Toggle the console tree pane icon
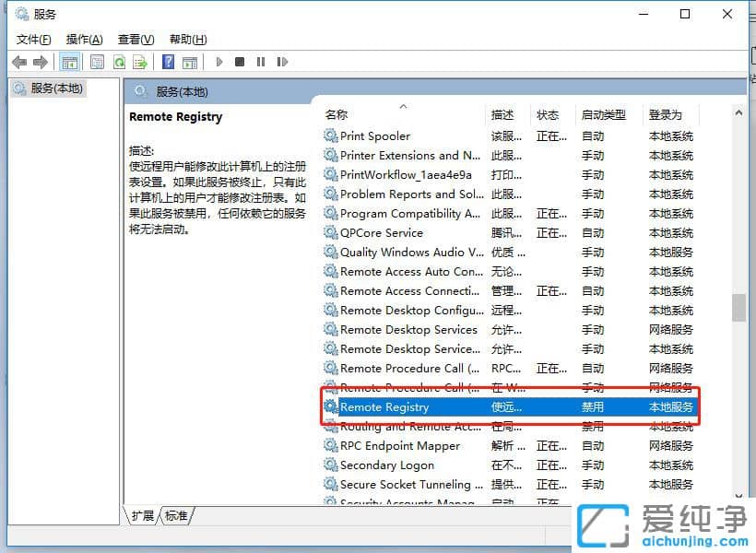The width and height of the screenshot is (756, 553). pyautogui.click(x=70, y=62)
